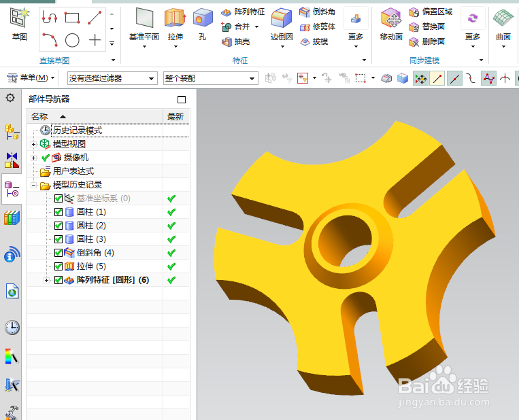Uncheck the 倒斜角 (4) feature checkbox

point(58,253)
